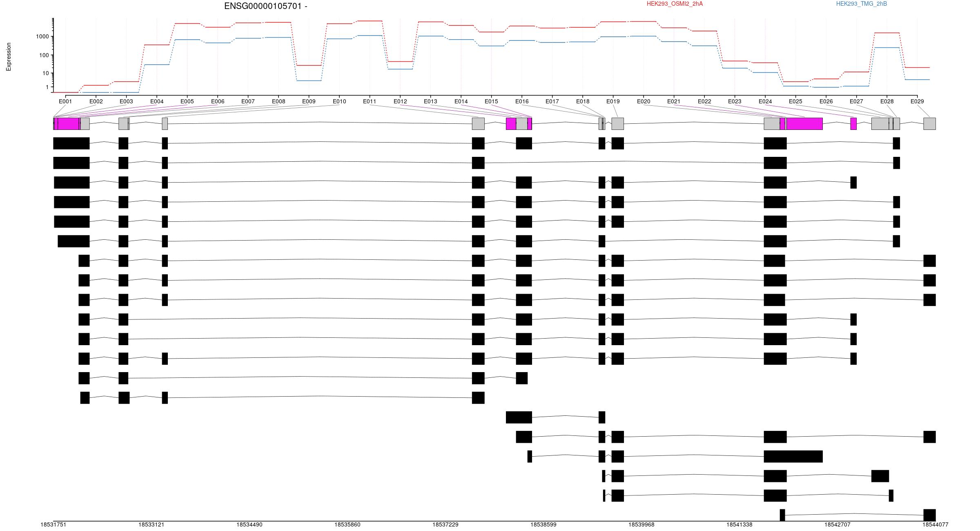Click the small magenta exon near E027 in gene model
This screenshot has width=980, height=531.
coord(853,124)
